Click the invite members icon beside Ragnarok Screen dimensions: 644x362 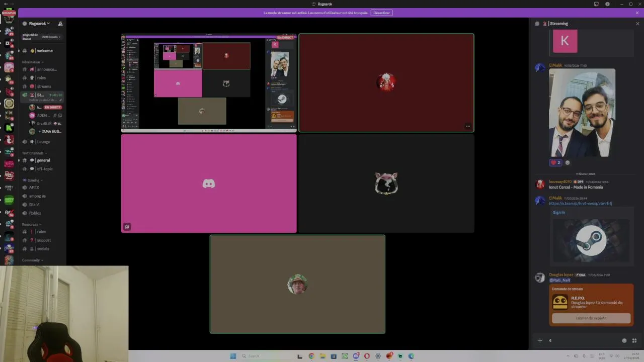click(60, 24)
